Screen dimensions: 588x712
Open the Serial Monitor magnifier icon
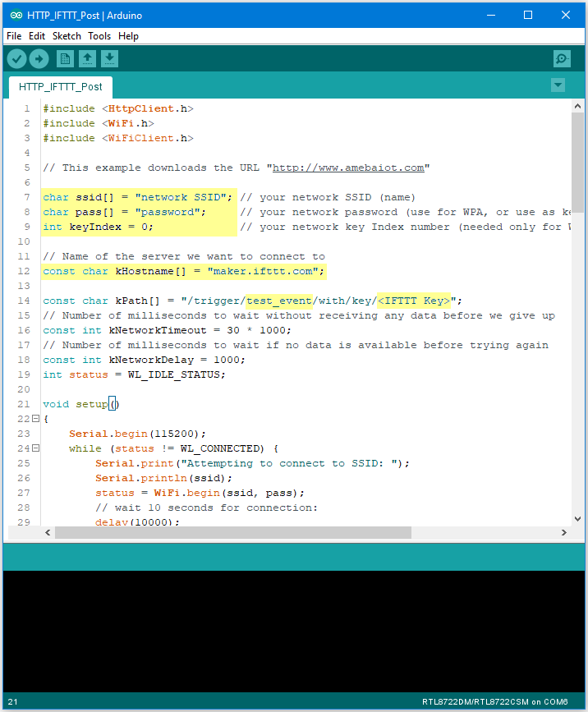[562, 59]
